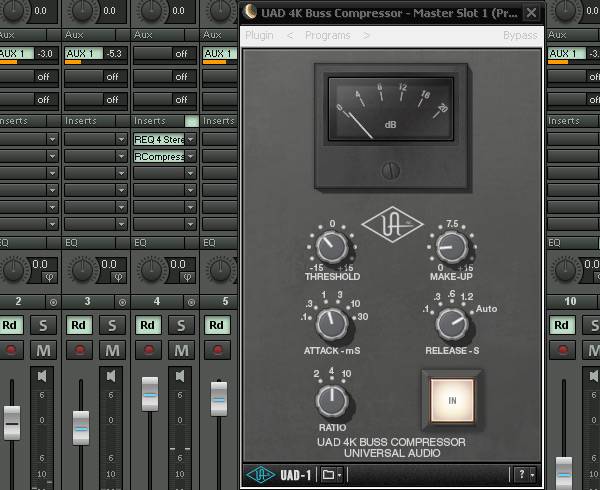Click the Threshold knob on the compressor
This screenshot has height=490, width=600.
click(x=332, y=247)
